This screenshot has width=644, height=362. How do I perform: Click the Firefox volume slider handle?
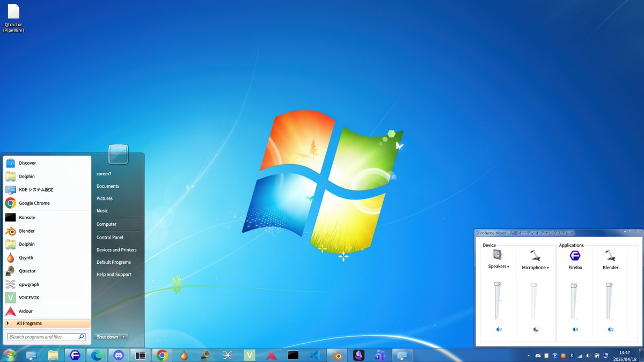pyautogui.click(x=574, y=285)
